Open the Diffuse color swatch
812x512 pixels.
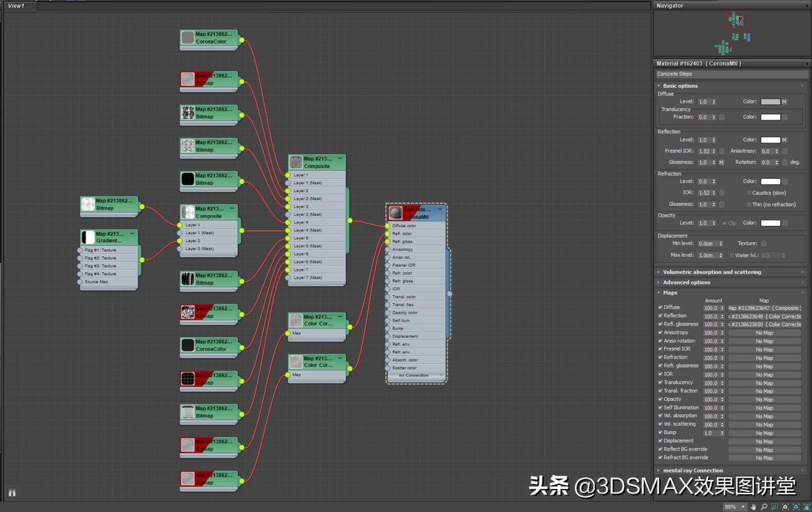[x=770, y=102]
